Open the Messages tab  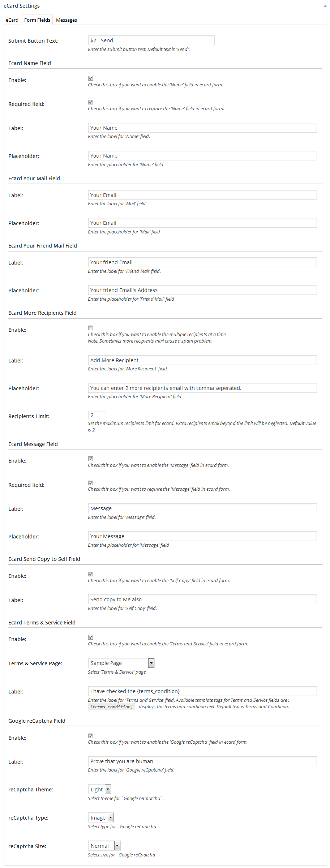[67, 20]
